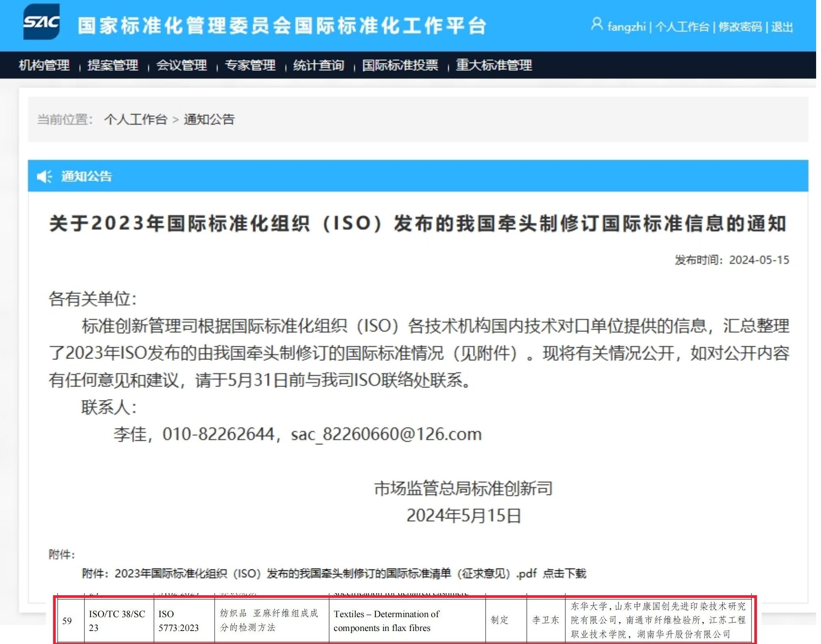Select the 会议管理 menu item

pyautogui.click(x=182, y=65)
